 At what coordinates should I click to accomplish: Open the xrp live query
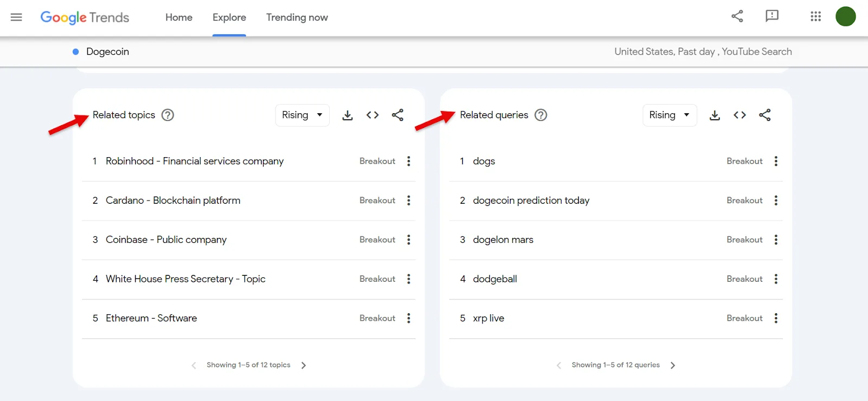click(489, 318)
